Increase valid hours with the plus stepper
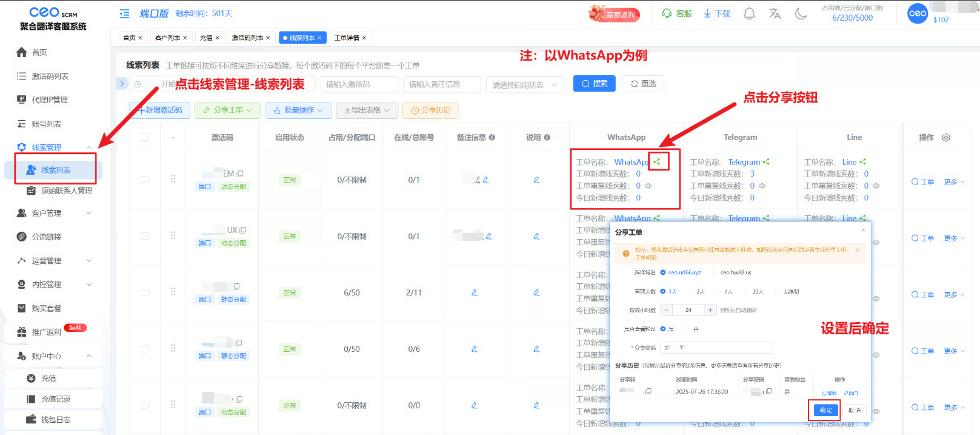The width and height of the screenshot is (980, 435). tap(710, 310)
